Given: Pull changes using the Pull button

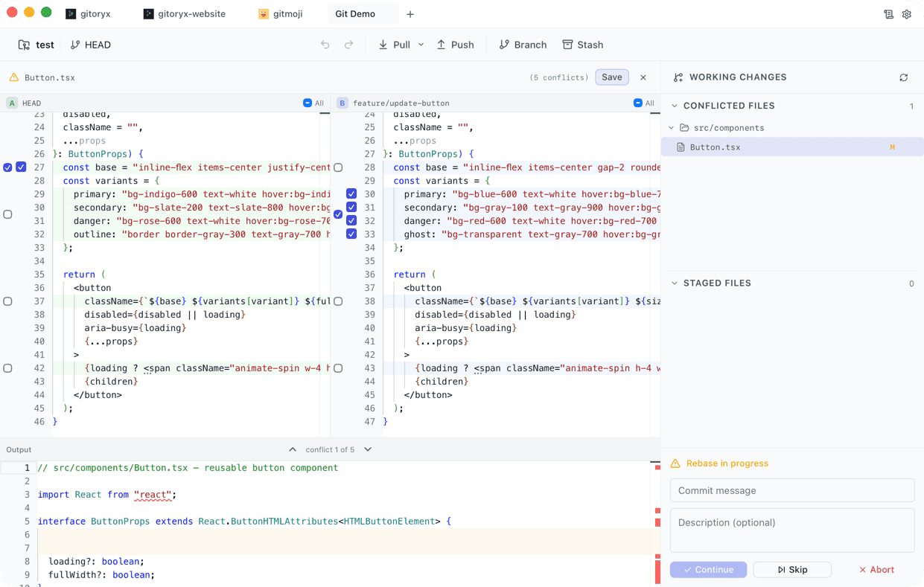Looking at the screenshot, I should point(395,45).
